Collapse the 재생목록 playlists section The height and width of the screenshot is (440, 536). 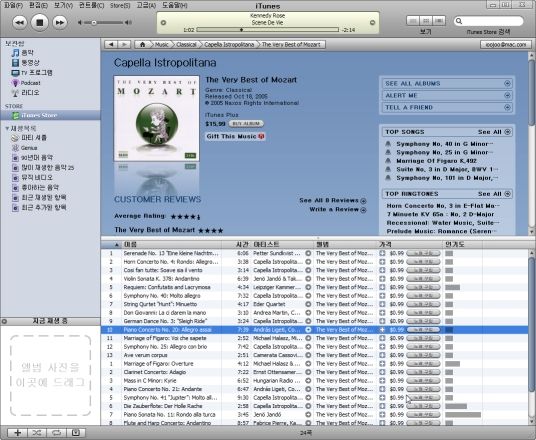(7, 128)
